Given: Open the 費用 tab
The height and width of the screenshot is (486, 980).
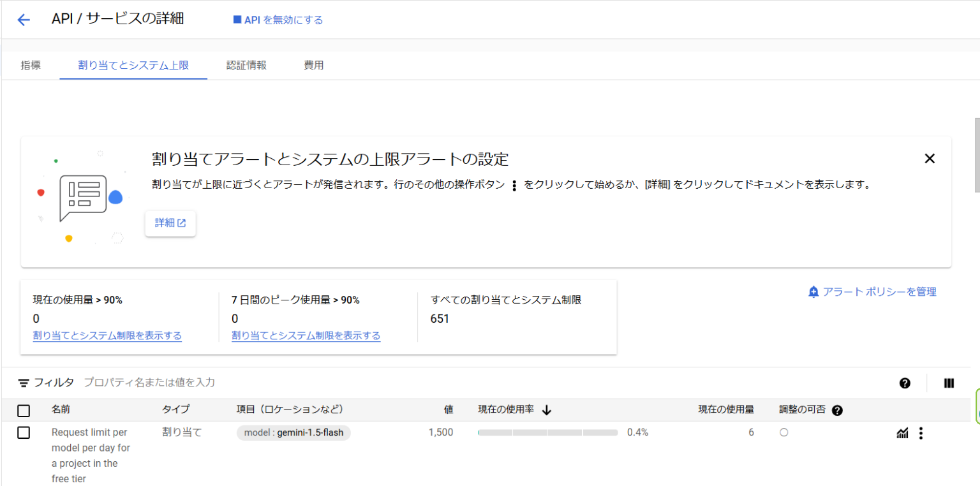Looking at the screenshot, I should [x=314, y=64].
